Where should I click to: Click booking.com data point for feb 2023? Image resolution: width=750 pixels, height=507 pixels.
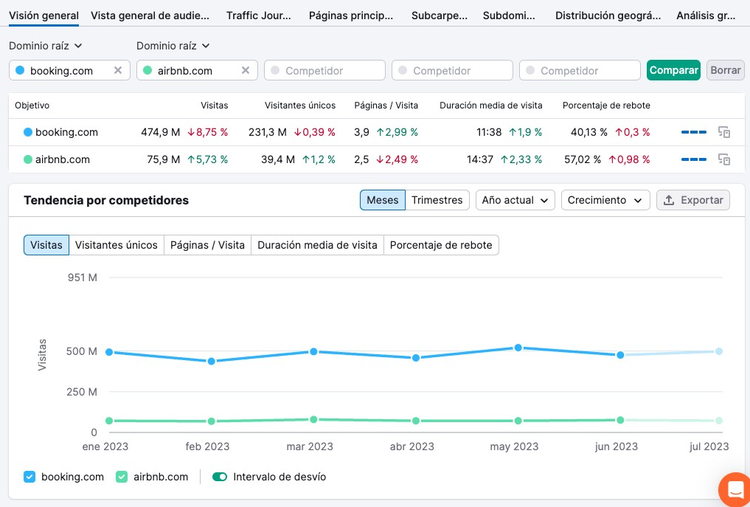pyautogui.click(x=211, y=361)
